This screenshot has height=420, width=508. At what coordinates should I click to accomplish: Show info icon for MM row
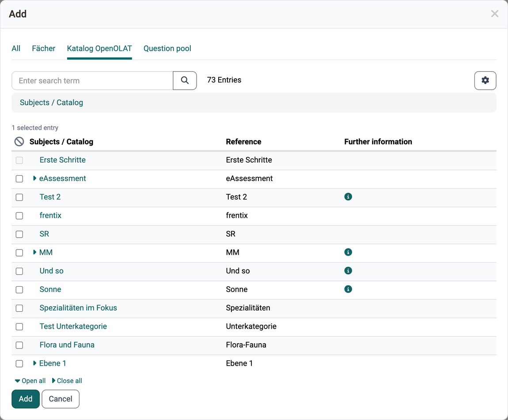348,252
